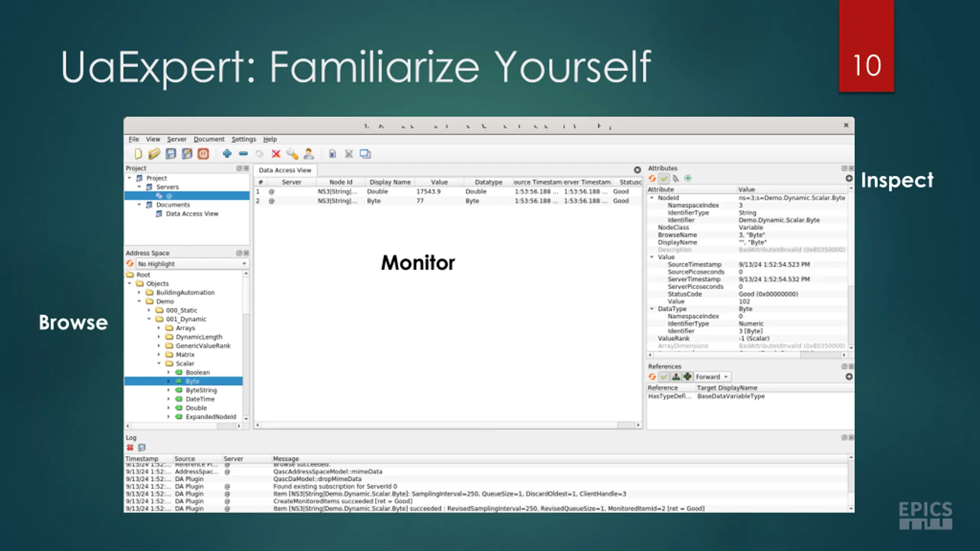Select the Byte row in Data Access View

pos(448,201)
